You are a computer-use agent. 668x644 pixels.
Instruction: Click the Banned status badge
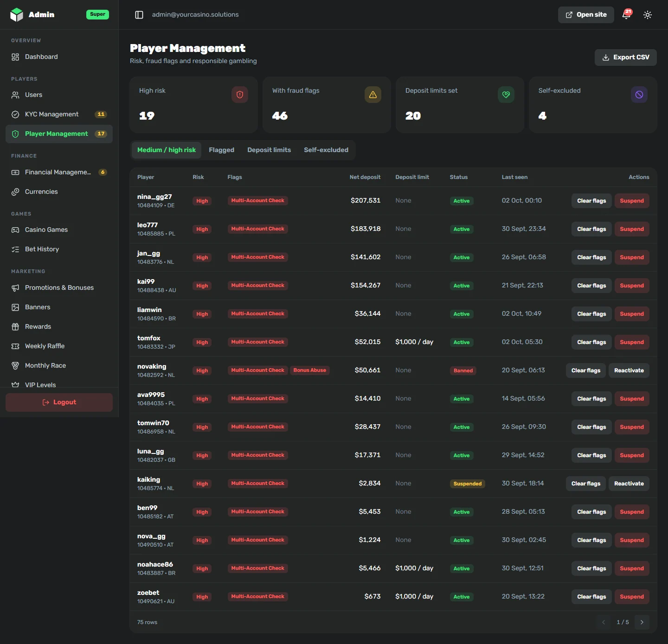[463, 370]
